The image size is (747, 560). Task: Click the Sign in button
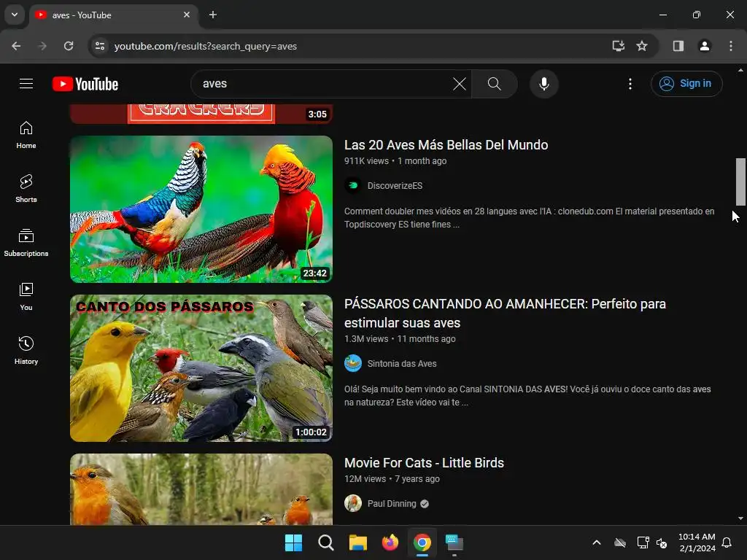pyautogui.click(x=686, y=84)
